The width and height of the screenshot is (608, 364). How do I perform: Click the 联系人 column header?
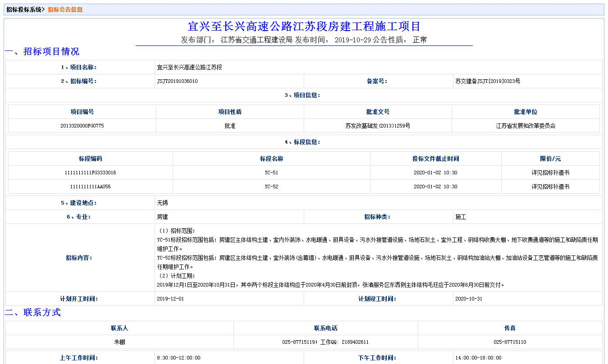point(119,328)
